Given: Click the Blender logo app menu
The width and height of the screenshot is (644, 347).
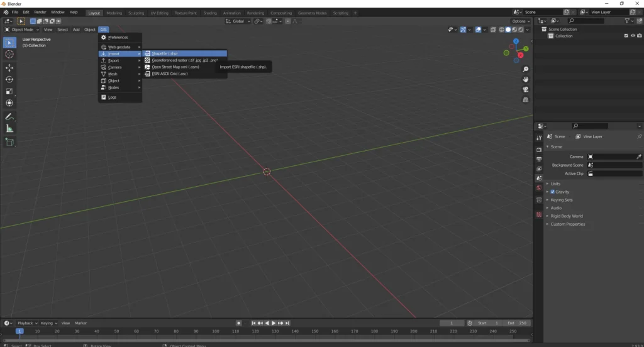Looking at the screenshot, I should (6, 13).
